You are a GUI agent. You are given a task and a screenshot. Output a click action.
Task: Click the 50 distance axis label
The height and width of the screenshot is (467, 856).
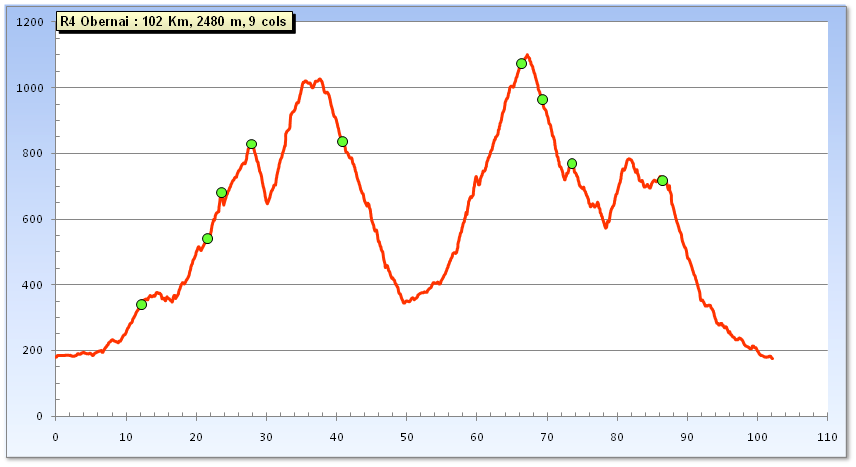pos(407,437)
